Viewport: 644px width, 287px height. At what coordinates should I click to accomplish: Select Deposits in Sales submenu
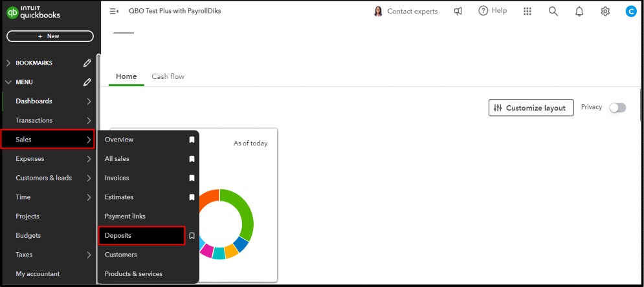142,236
